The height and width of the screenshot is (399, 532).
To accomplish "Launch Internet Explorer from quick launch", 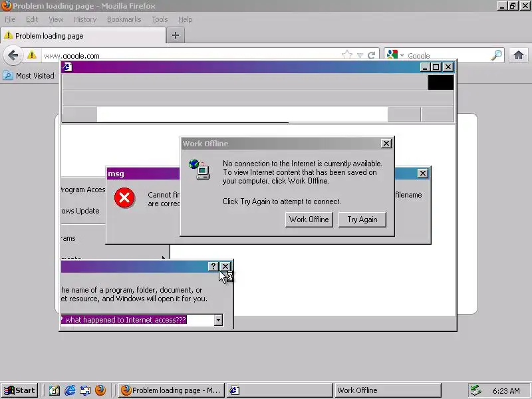I will 70,390.
